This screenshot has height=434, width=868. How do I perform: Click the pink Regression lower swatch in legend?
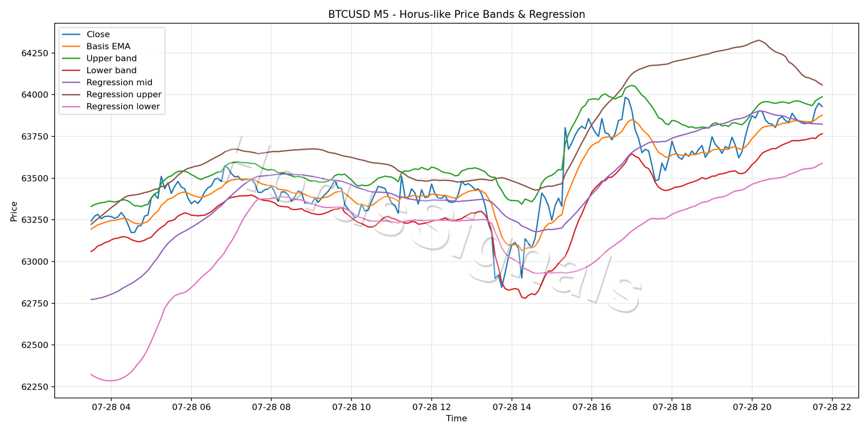click(72, 106)
